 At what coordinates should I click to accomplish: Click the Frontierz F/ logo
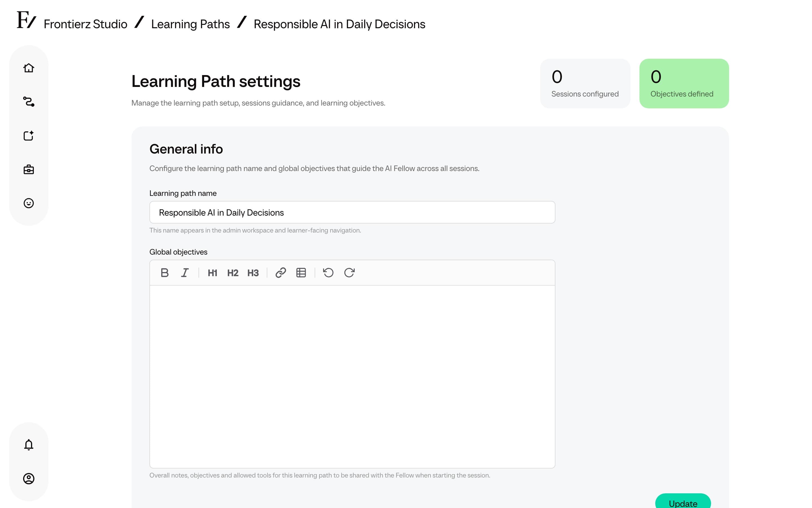(26, 20)
